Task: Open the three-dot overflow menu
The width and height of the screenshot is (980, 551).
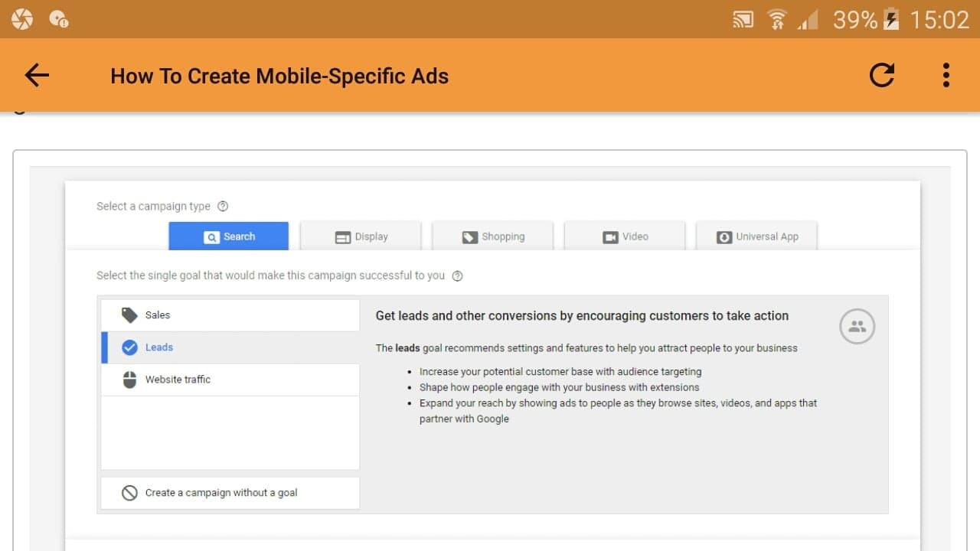Action: [946, 75]
